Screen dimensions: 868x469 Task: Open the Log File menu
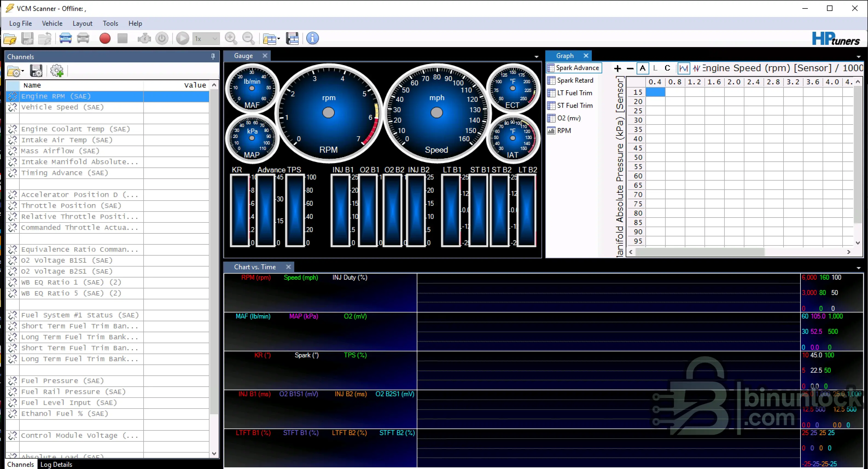click(21, 23)
